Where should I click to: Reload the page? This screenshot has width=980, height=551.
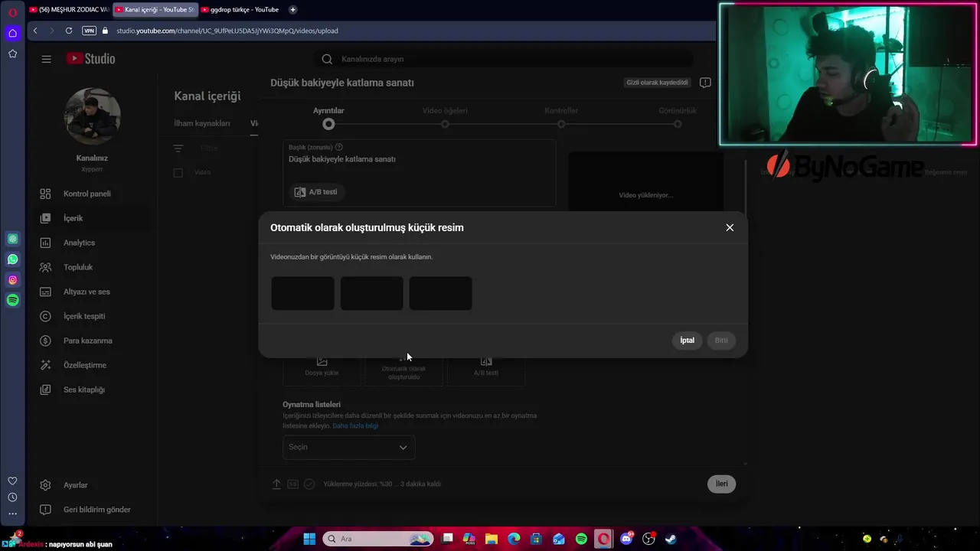point(69,31)
